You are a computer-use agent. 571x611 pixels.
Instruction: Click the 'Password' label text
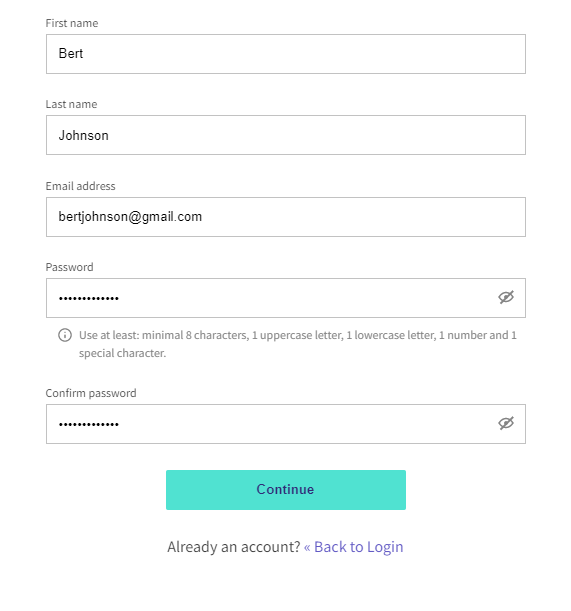pyautogui.click(x=69, y=267)
